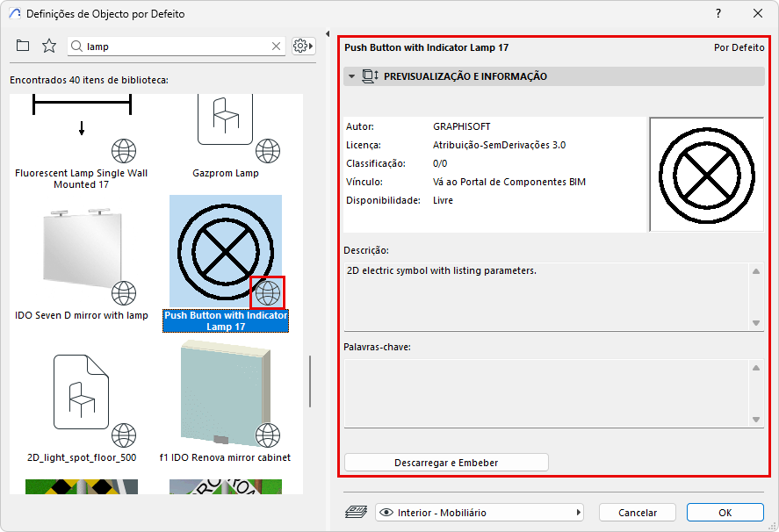
Task: Open the folder view icon
Action: (x=23, y=47)
